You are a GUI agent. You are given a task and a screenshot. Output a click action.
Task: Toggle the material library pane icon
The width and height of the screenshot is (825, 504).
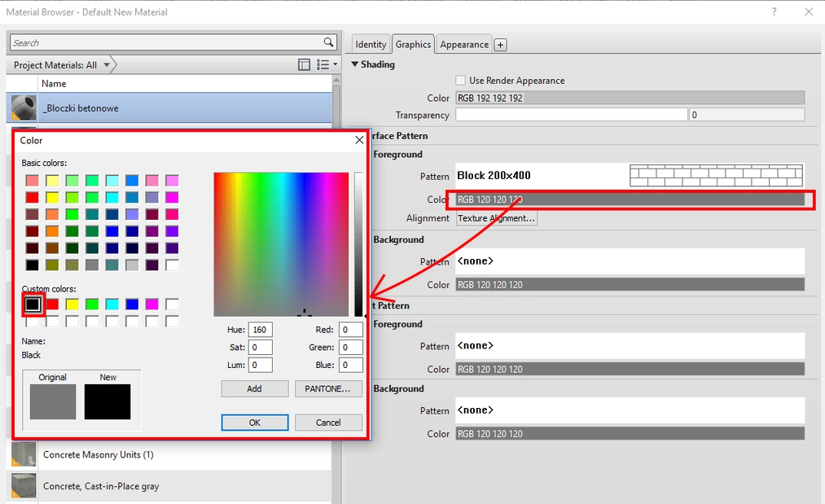point(304,64)
